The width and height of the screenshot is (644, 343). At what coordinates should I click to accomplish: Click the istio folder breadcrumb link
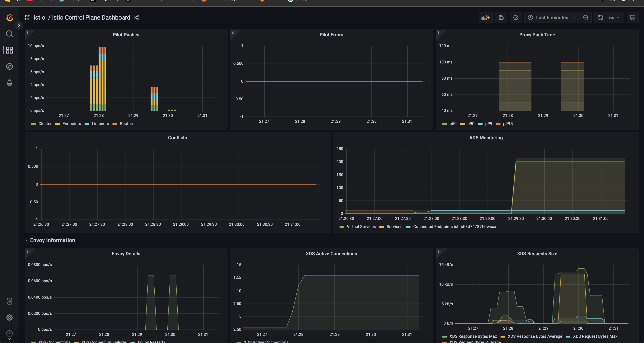[39, 18]
